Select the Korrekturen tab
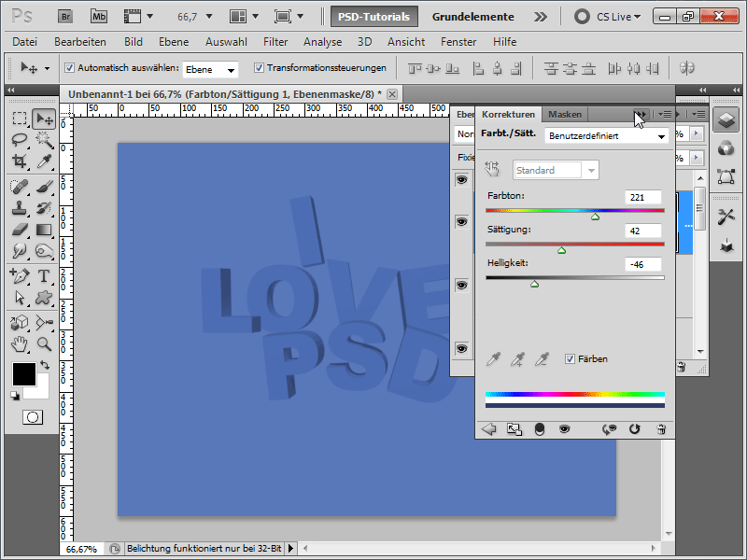This screenshot has width=747, height=560. pos(508,114)
